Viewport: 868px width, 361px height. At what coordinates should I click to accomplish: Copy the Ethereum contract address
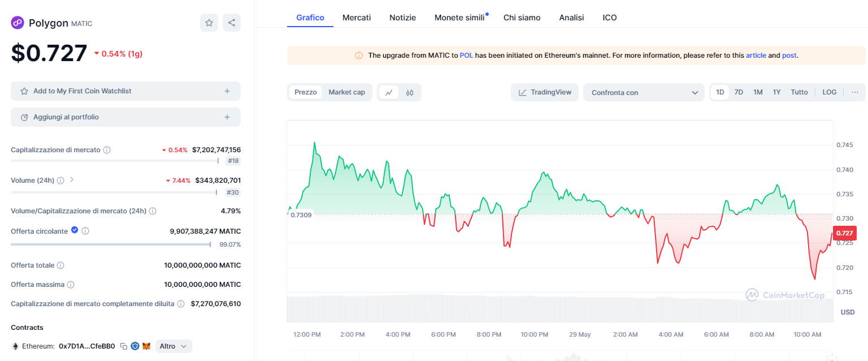[x=123, y=346]
